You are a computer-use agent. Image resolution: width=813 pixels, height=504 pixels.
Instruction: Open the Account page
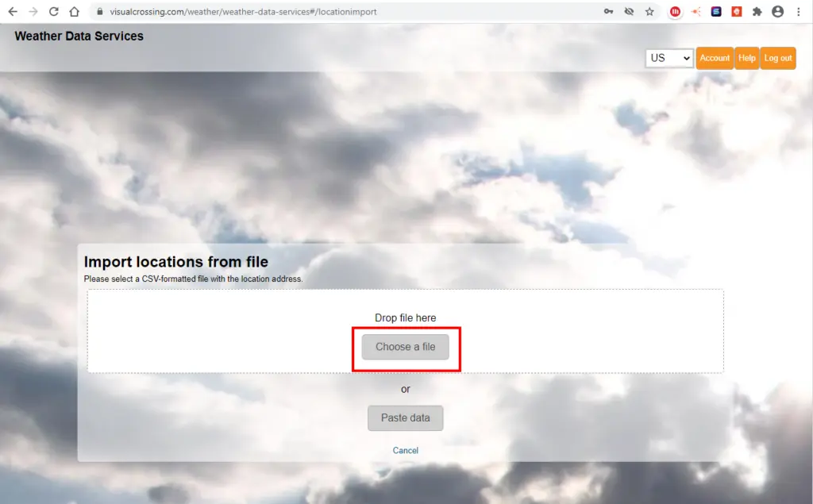tap(715, 58)
